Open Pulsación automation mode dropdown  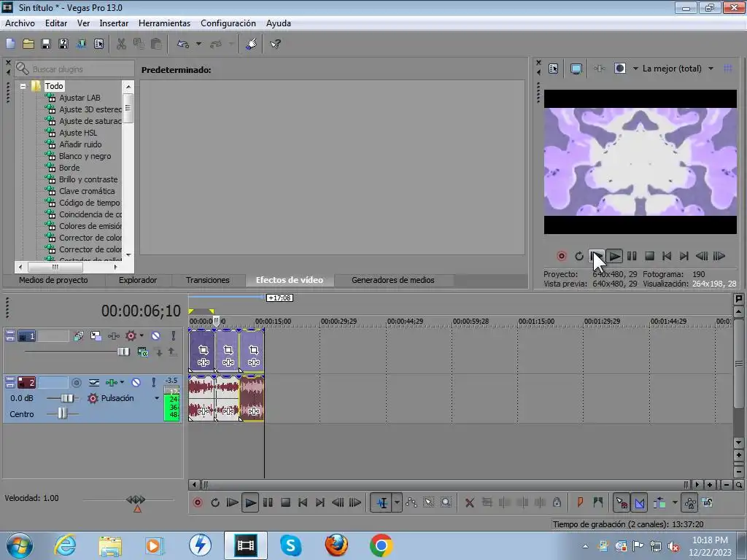[157, 398]
